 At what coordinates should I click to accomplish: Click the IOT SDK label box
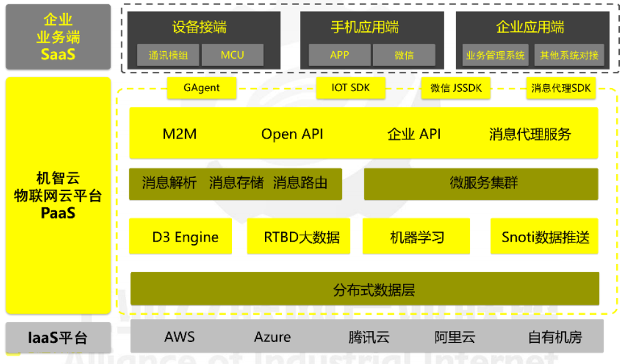(351, 88)
